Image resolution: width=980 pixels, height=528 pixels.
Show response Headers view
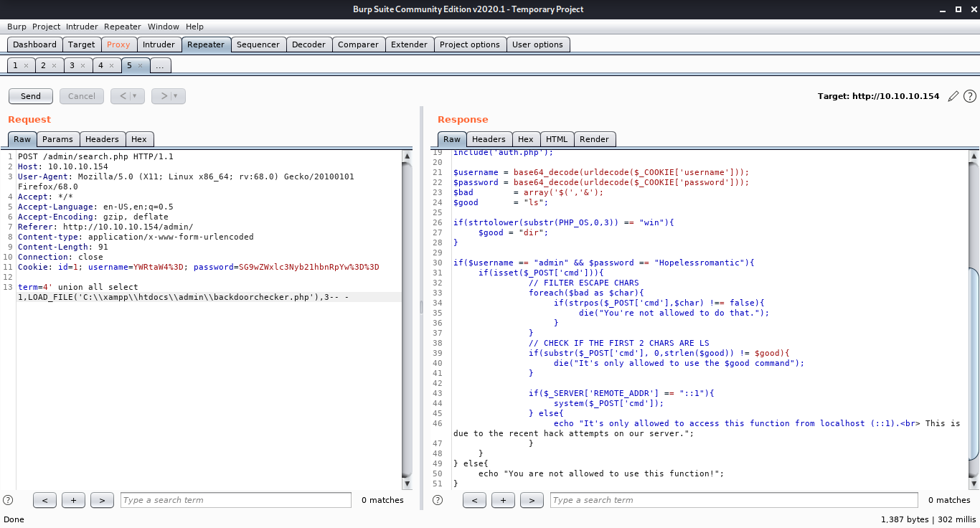click(x=489, y=139)
